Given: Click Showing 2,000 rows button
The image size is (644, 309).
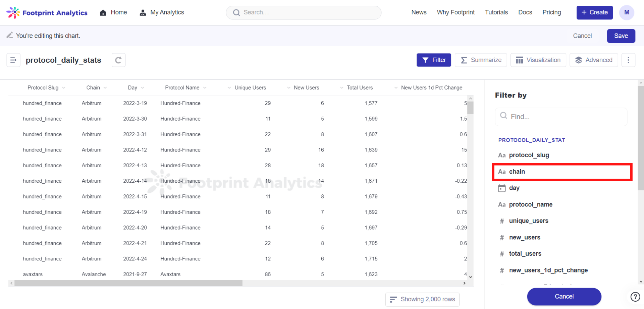Looking at the screenshot, I should pyautogui.click(x=422, y=299).
